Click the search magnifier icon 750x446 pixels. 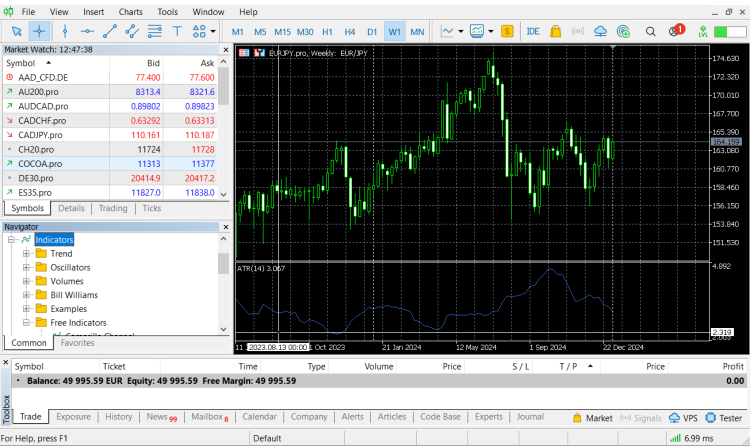tap(649, 31)
